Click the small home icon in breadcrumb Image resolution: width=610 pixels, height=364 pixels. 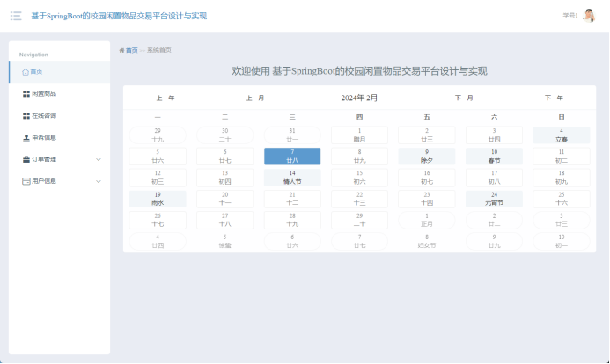tap(121, 50)
